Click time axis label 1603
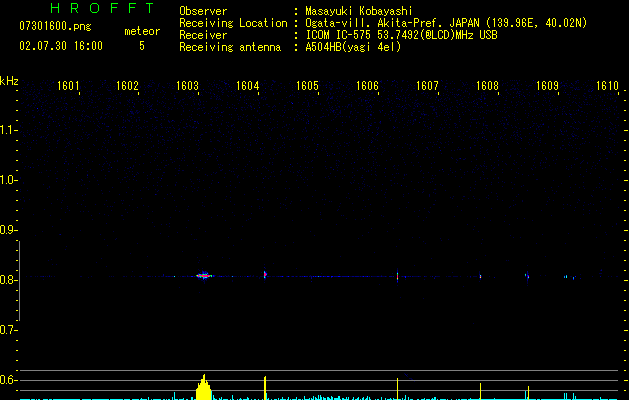Viewport: 629px width, 400px height. (187, 86)
